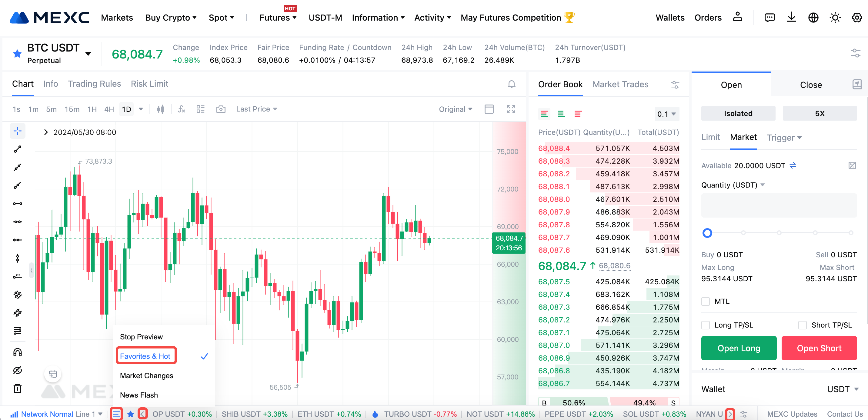The width and height of the screenshot is (868, 420).
Task: Check the Long TP/SL box
Action: (705, 325)
